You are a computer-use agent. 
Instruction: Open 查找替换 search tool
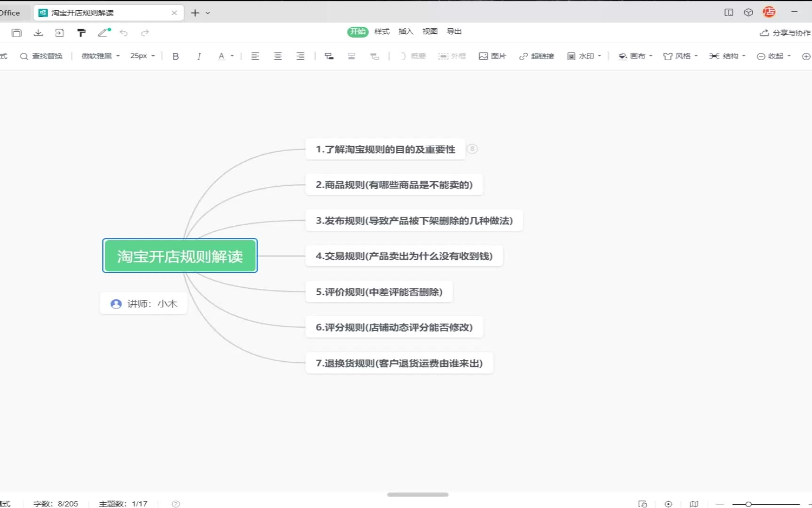[41, 56]
